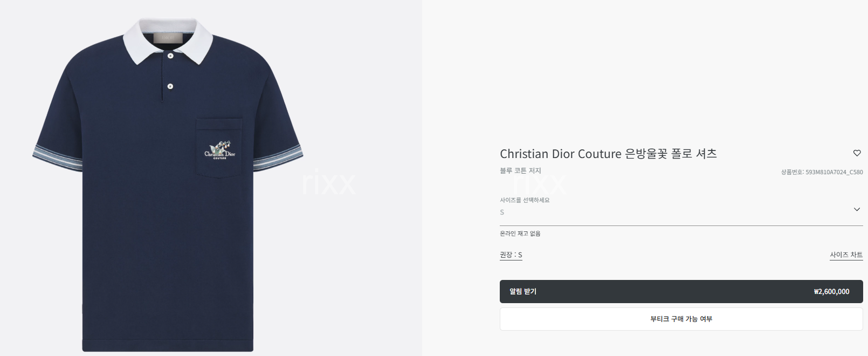This screenshot has height=356, width=868.
Task: Click the lower placket button on shirt
Action: [170, 86]
